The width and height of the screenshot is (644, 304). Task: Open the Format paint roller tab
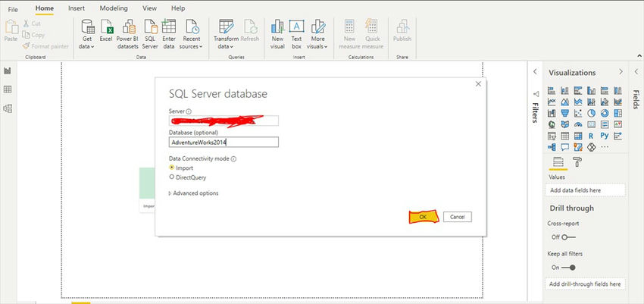coord(577,162)
